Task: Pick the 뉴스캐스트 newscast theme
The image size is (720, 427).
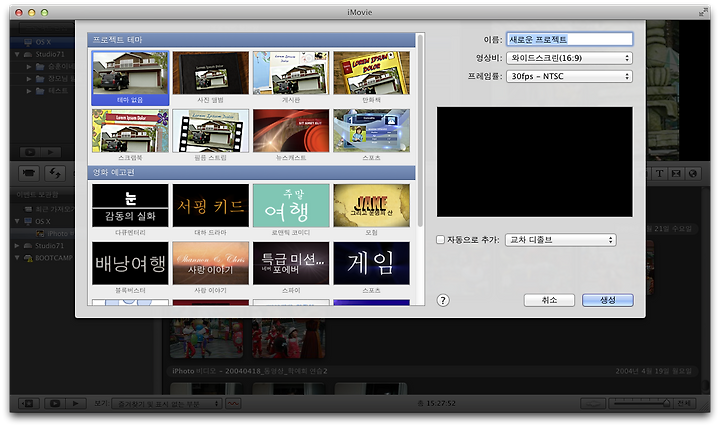Action: click(x=291, y=131)
